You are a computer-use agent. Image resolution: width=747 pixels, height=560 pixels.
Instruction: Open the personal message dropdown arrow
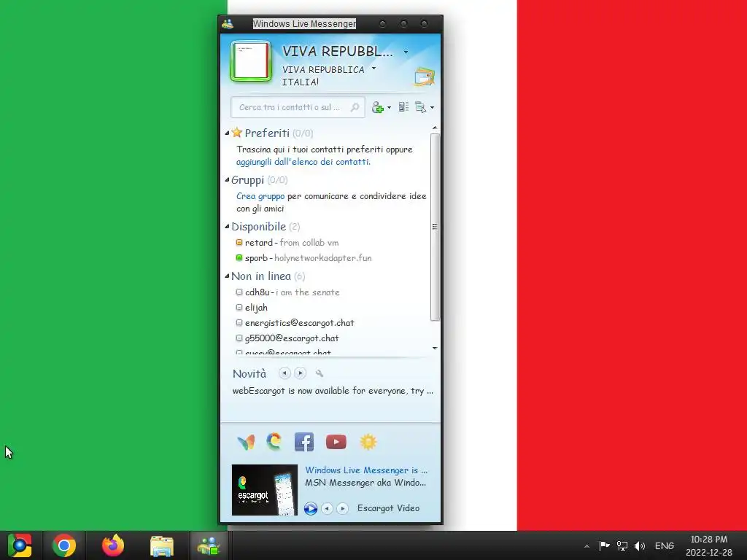tap(374, 69)
